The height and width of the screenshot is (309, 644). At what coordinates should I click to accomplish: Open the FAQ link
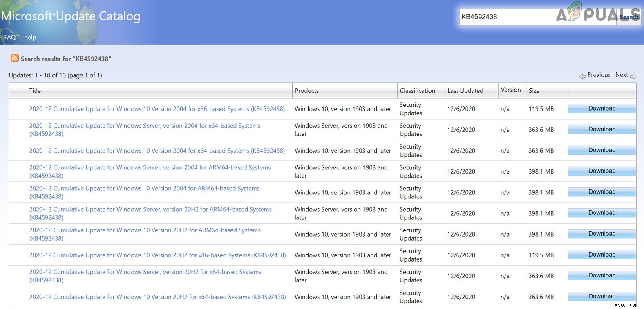pyautogui.click(x=10, y=37)
